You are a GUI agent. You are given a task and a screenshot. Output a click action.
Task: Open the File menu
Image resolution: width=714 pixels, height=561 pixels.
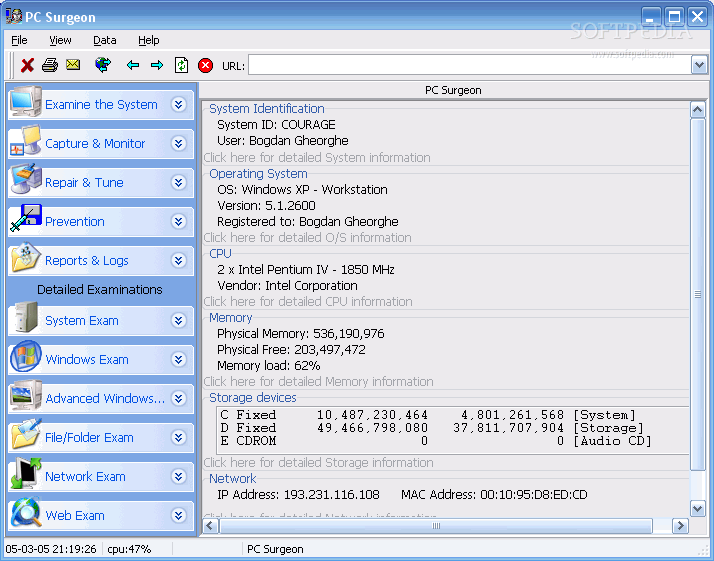click(x=19, y=41)
